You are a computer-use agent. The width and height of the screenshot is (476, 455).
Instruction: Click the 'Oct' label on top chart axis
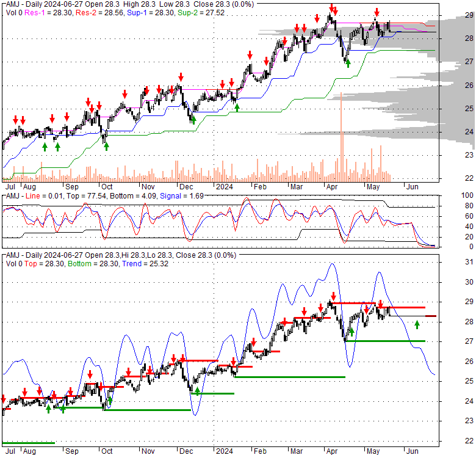[x=107, y=187]
